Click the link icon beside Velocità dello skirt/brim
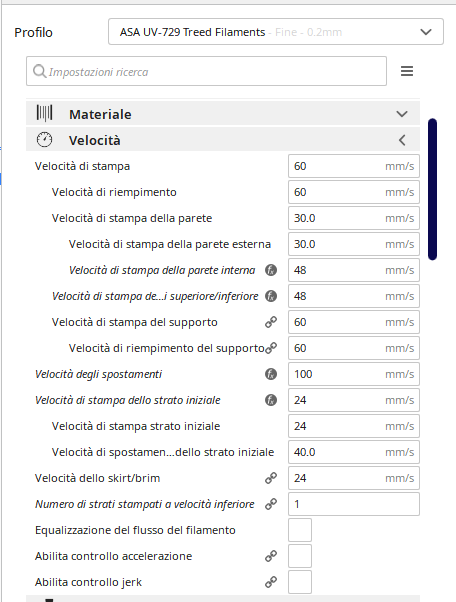 [x=271, y=478]
